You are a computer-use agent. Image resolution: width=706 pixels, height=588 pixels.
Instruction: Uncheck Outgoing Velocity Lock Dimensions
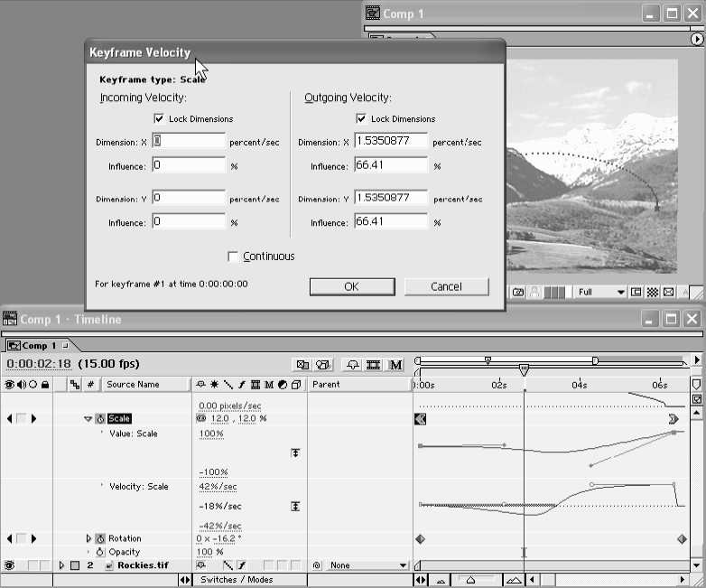pyautogui.click(x=361, y=119)
